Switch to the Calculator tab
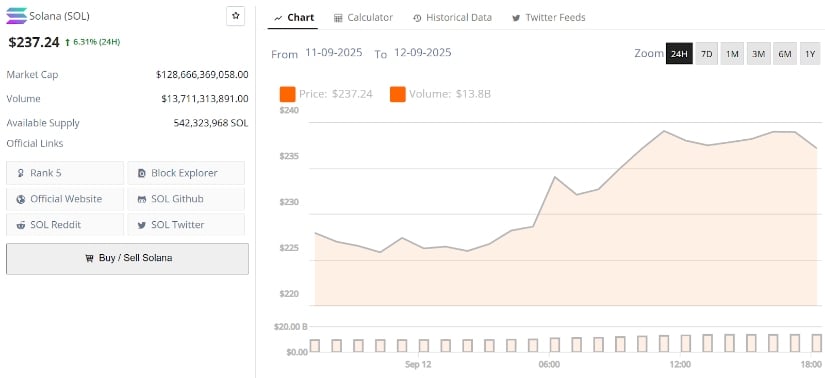Viewport: 825px width, 378px height. (364, 17)
